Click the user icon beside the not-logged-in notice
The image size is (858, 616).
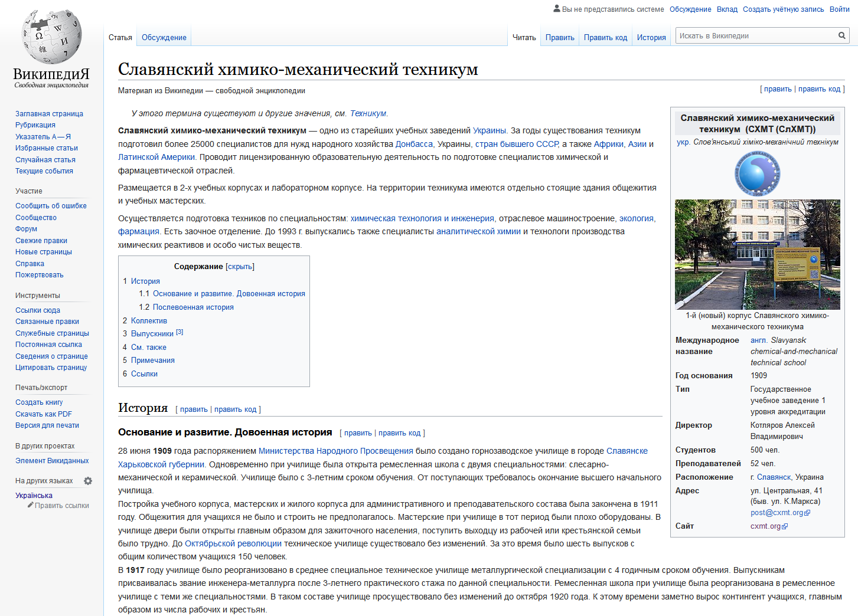click(x=556, y=9)
